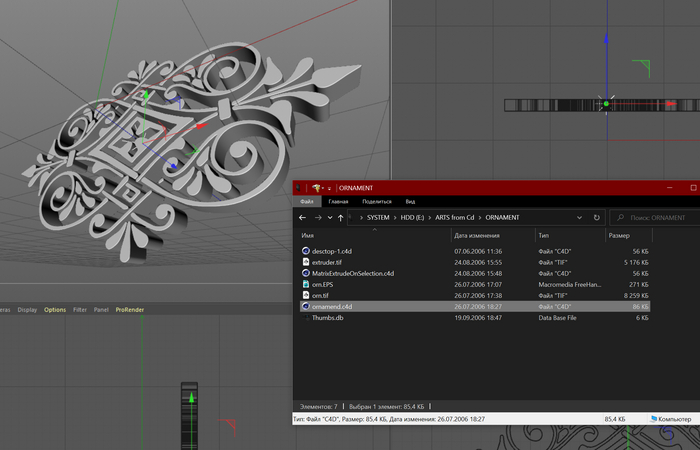The height and width of the screenshot is (450, 700).
Task: Expand the address bar history dropdown
Action: 580,217
